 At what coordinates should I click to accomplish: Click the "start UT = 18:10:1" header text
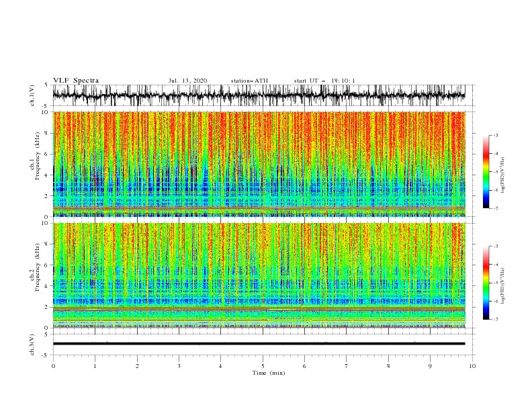point(324,81)
